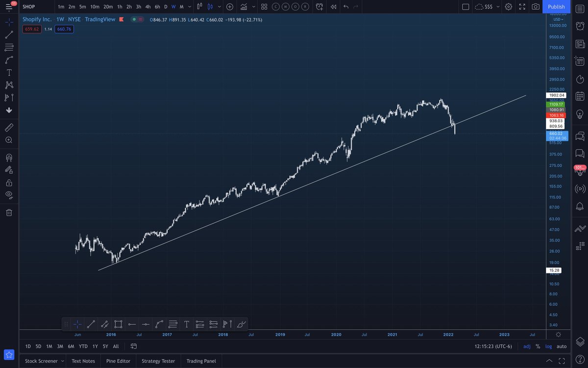This screenshot has height=368, width=588.
Task: Toggle auto scale on price axis
Action: (562, 346)
